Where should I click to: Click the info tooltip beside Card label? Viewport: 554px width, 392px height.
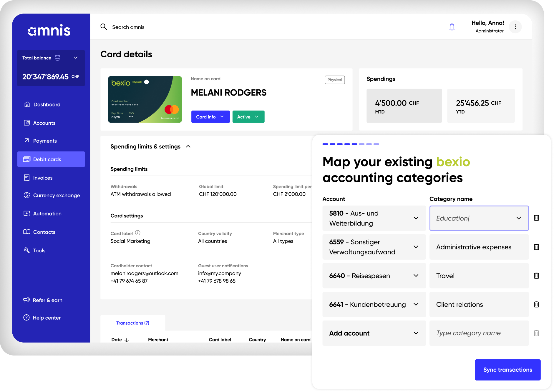(x=138, y=233)
